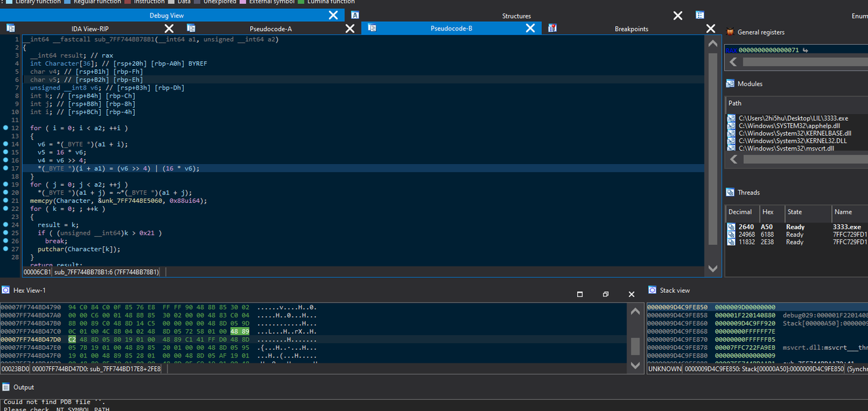The height and width of the screenshot is (411, 868).
Task: Click the IDA View-RIP tab icon
Action: tap(10, 28)
